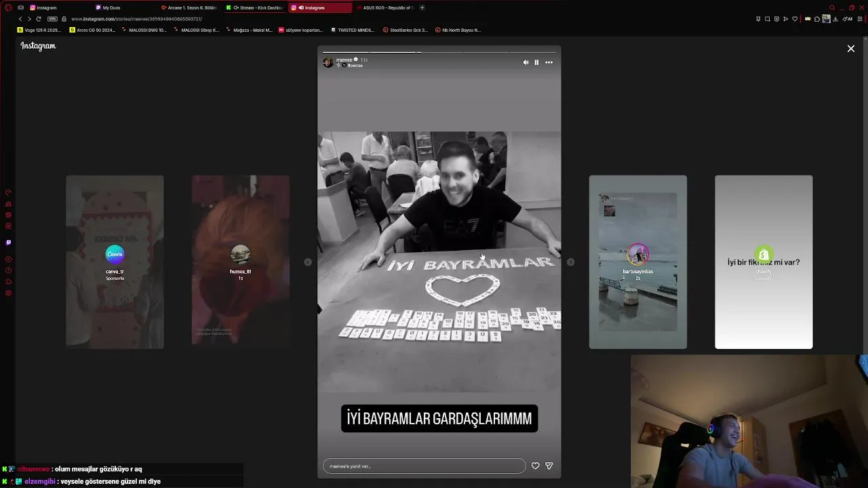Share the story using the paper plane icon
The image size is (868, 488).
[549, 466]
